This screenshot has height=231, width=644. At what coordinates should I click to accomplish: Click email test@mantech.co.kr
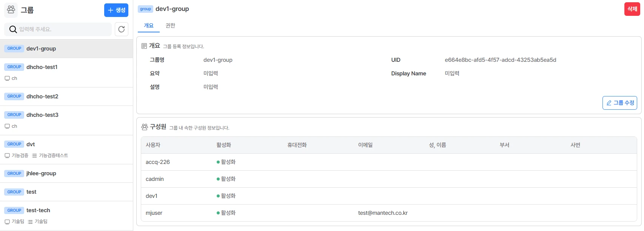[x=383, y=213]
